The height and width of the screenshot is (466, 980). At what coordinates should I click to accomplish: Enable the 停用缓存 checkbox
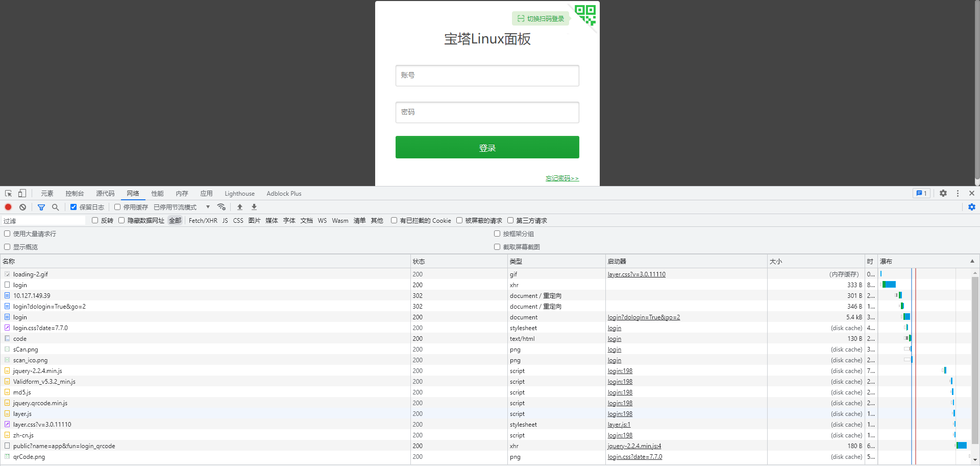click(x=117, y=207)
